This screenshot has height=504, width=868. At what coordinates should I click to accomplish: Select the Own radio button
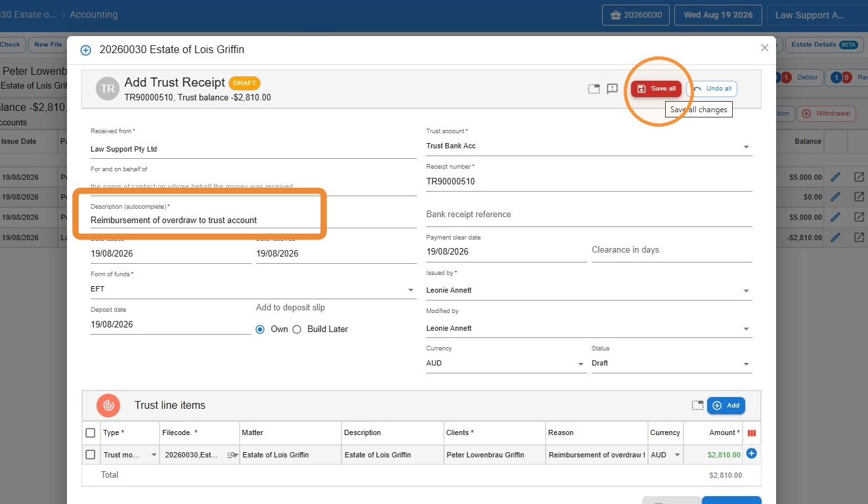[x=260, y=329]
